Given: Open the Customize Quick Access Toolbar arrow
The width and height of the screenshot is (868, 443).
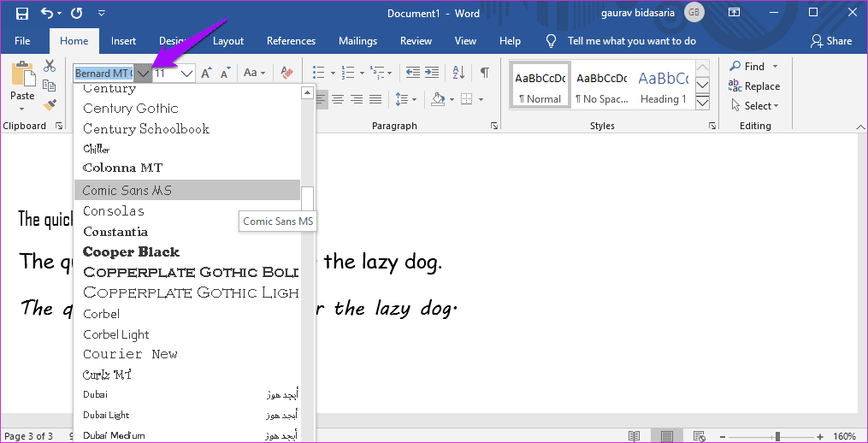Looking at the screenshot, I should (101, 14).
